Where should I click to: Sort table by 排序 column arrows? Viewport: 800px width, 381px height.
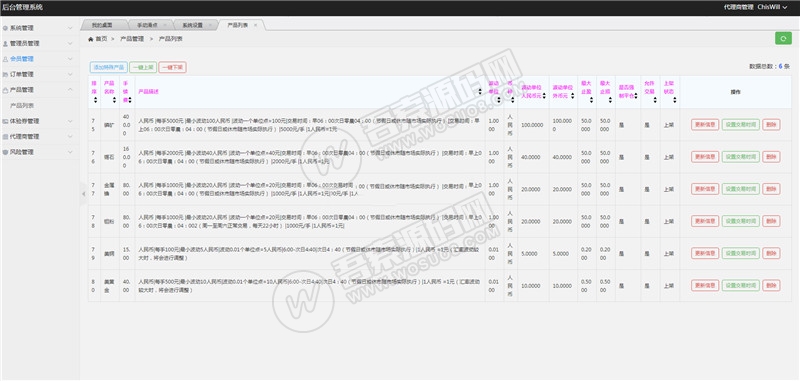pyautogui.click(x=95, y=100)
